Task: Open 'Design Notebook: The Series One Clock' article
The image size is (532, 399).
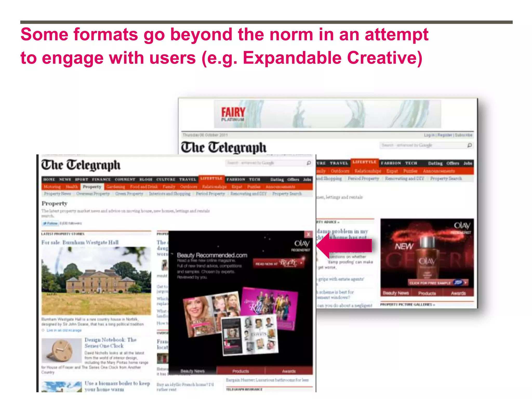Action: tap(111, 343)
